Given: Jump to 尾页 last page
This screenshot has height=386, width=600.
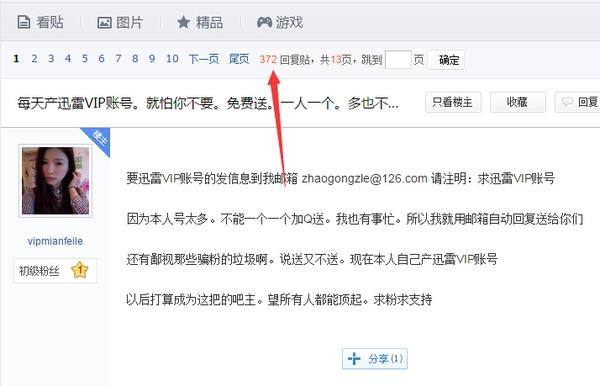Looking at the screenshot, I should [x=239, y=59].
